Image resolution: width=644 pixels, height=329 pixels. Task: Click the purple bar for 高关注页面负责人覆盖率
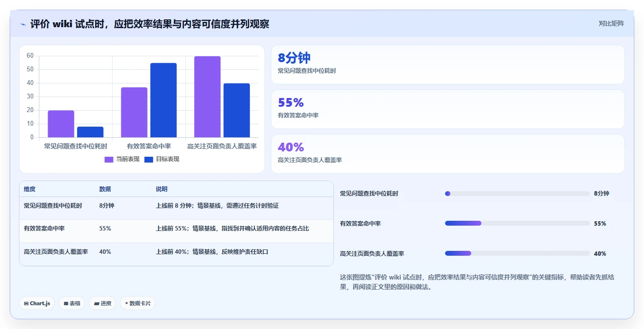[x=207, y=97]
